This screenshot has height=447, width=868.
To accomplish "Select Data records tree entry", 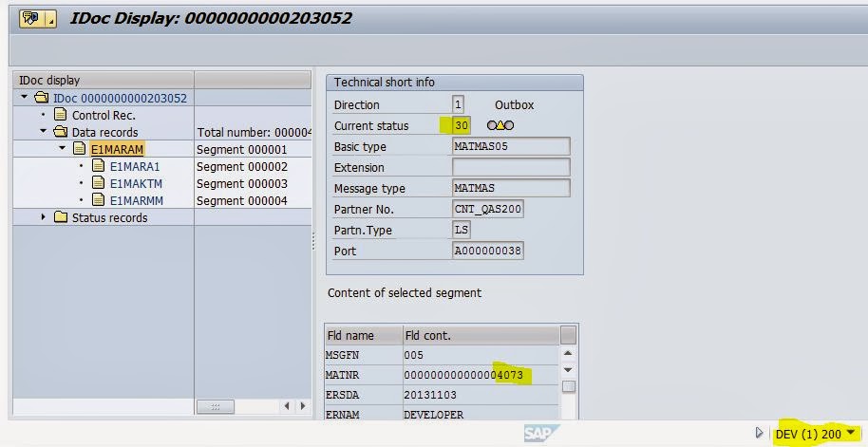I will pos(104,133).
